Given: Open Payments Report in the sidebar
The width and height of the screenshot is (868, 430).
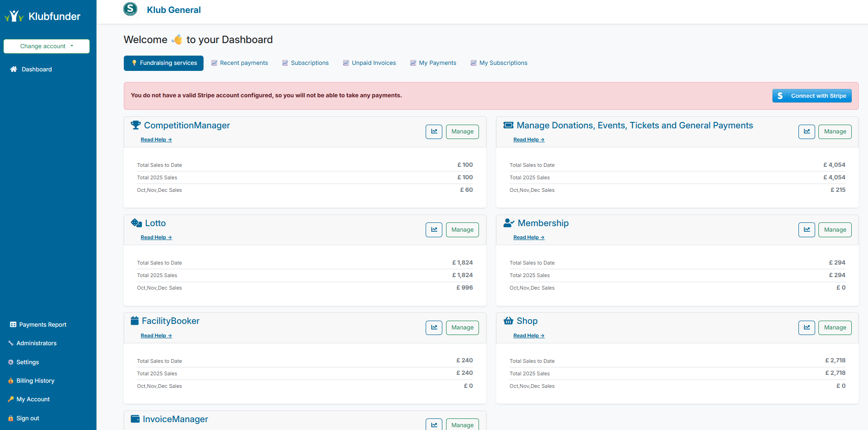Looking at the screenshot, I should (x=43, y=325).
